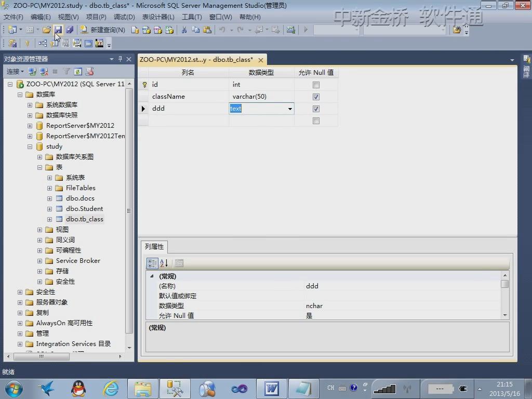This screenshot has width=532, height=399.
Task: Click the varchar(50) data type cell
Action: (261, 97)
